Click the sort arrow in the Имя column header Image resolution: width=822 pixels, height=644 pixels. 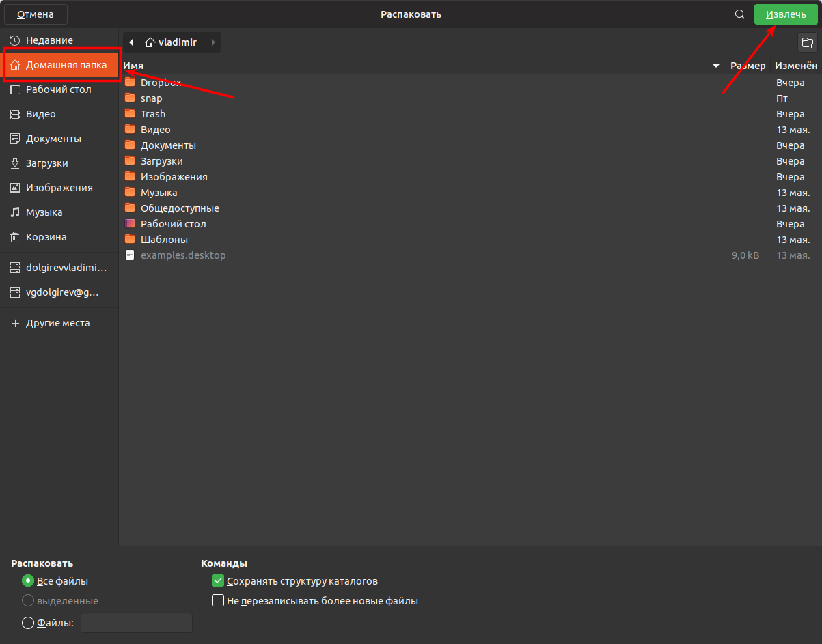click(x=716, y=66)
